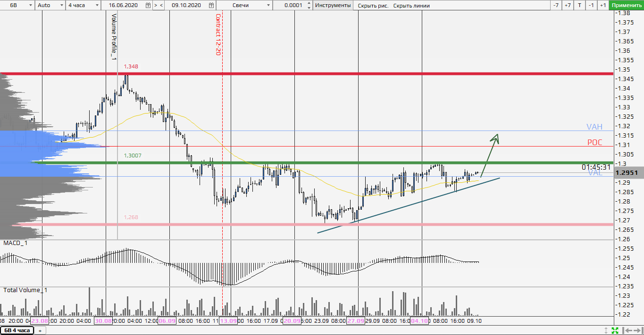
Task: Increase the 0.0001 price step value
Action: 309,3
